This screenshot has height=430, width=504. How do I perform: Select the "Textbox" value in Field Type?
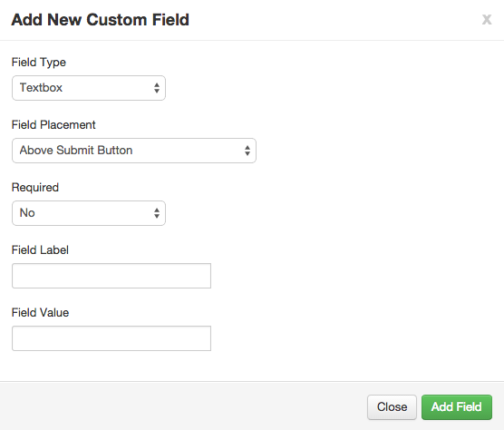click(41, 87)
